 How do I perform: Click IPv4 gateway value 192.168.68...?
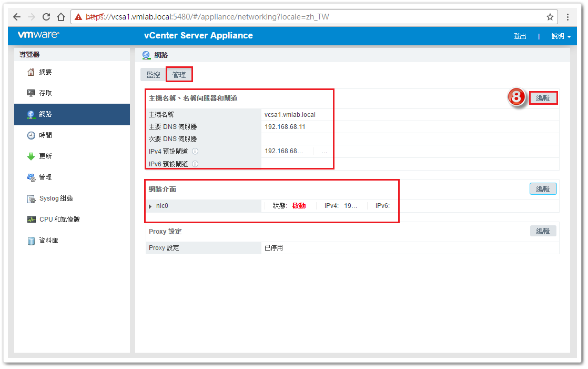coord(283,151)
